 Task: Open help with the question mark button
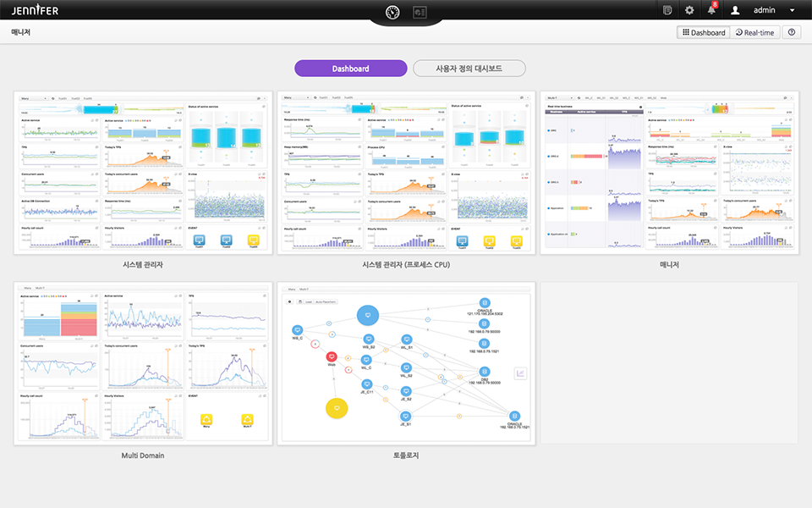(793, 32)
